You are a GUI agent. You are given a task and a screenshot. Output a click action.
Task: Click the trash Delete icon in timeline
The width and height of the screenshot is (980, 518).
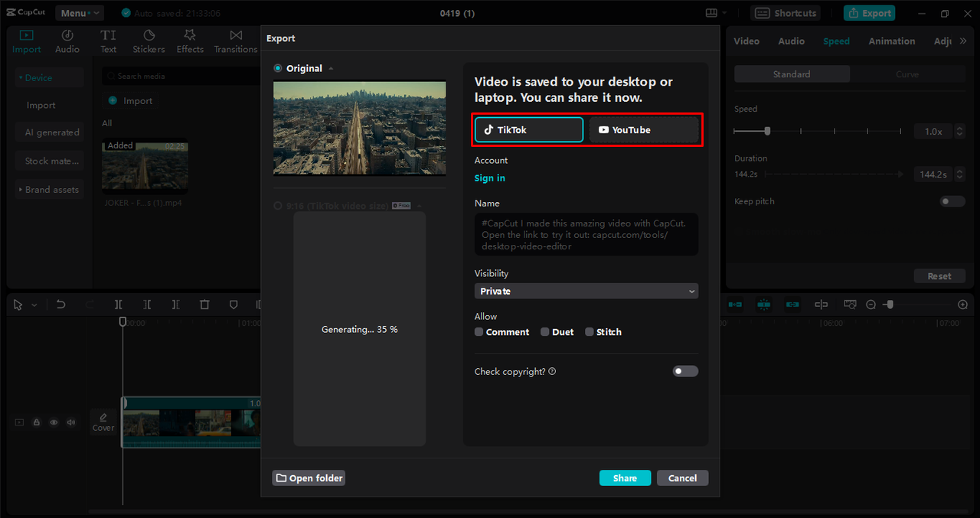coord(204,305)
